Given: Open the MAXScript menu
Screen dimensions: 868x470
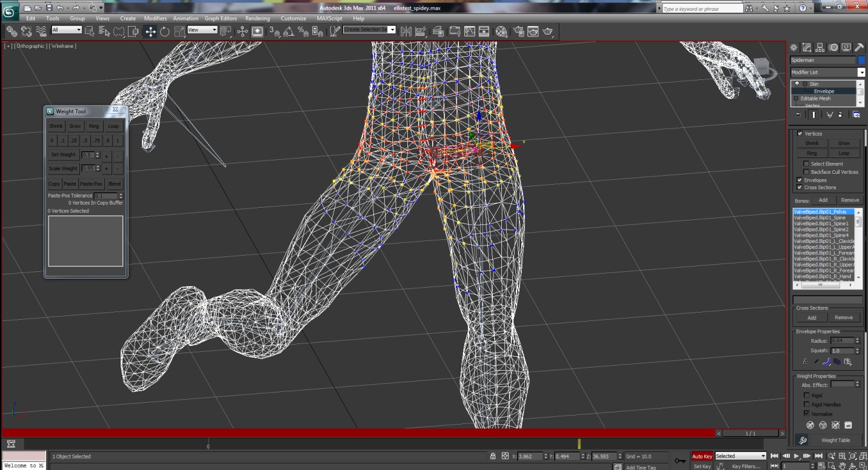Looking at the screenshot, I should pyautogui.click(x=330, y=19).
